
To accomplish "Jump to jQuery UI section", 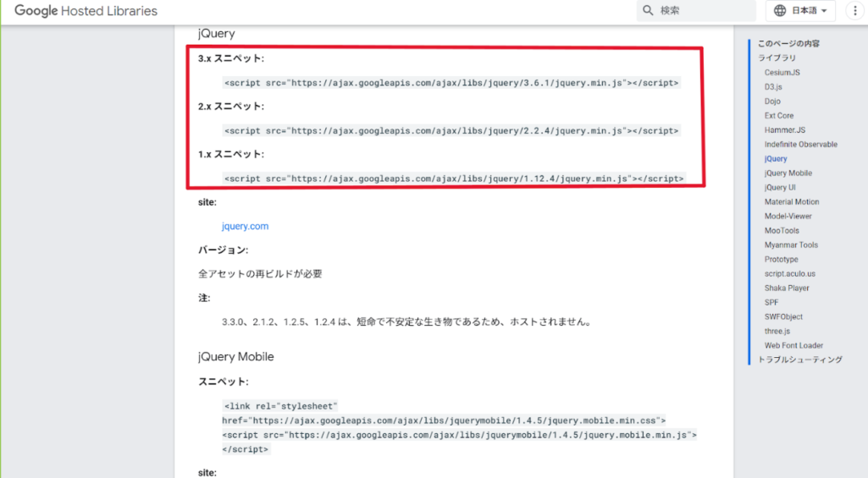I will (x=780, y=188).
